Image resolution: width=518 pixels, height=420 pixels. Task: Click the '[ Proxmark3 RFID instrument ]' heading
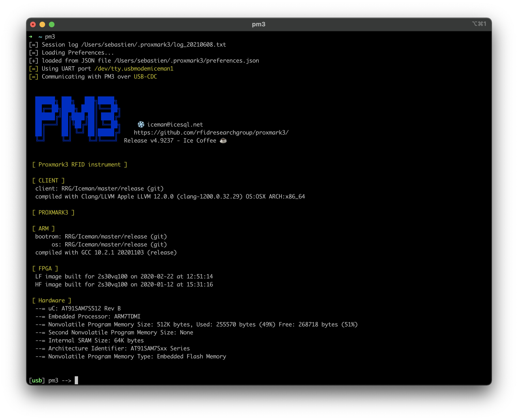(x=80, y=165)
